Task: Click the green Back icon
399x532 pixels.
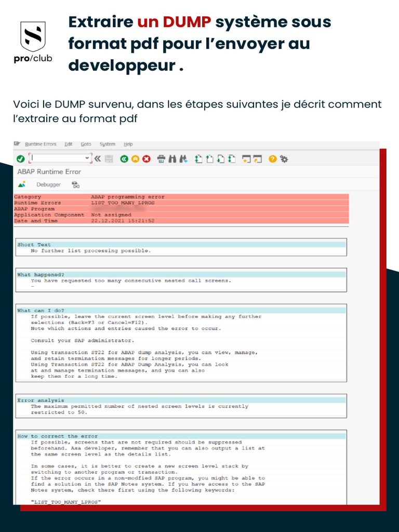Action: [x=124, y=159]
